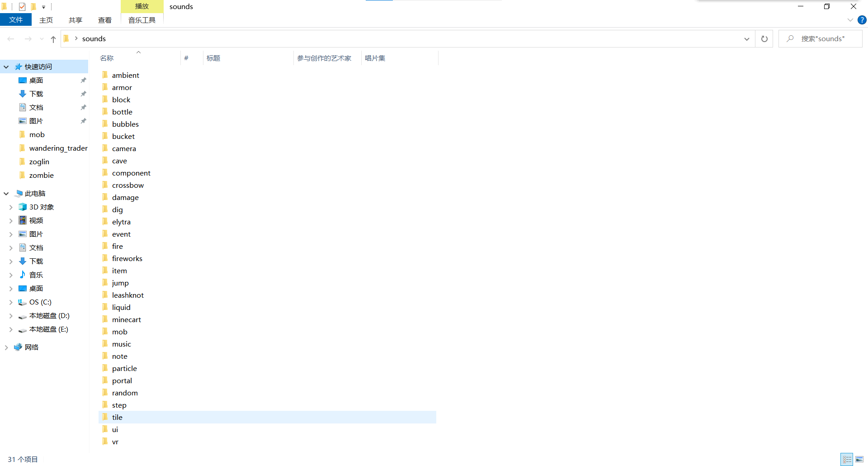
Task: Select the zoglin quick access folder
Action: 39,162
